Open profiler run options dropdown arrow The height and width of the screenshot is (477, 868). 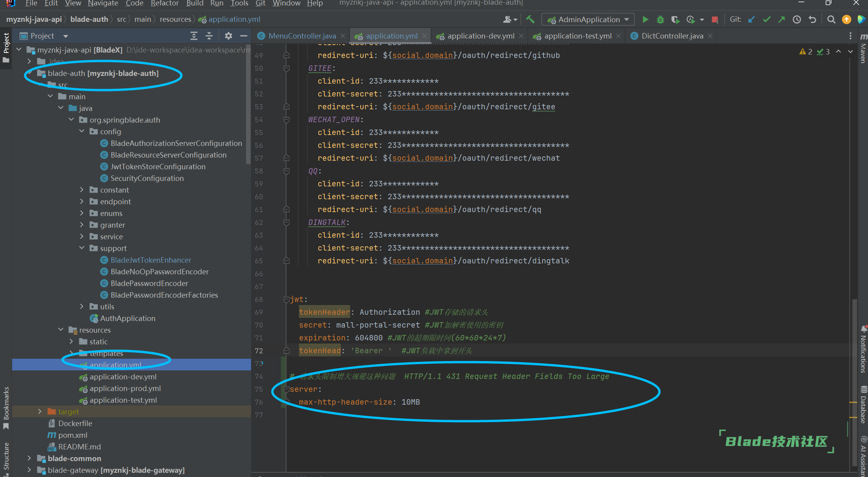pos(702,19)
